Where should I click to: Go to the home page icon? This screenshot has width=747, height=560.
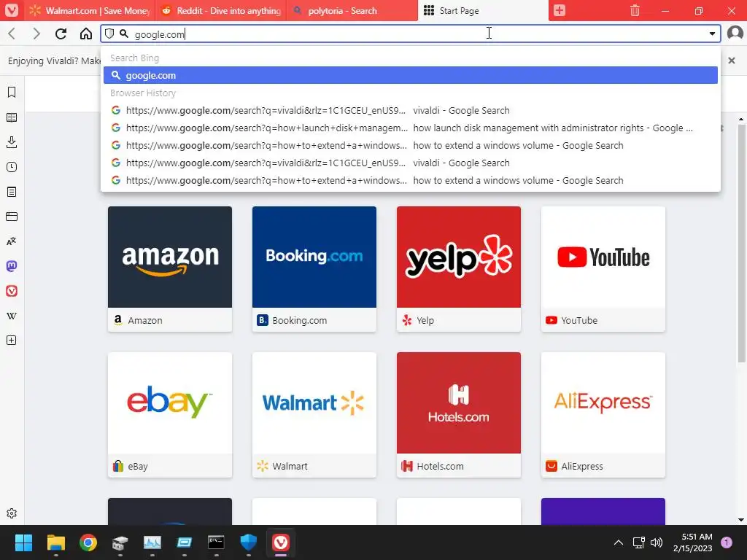click(x=86, y=34)
